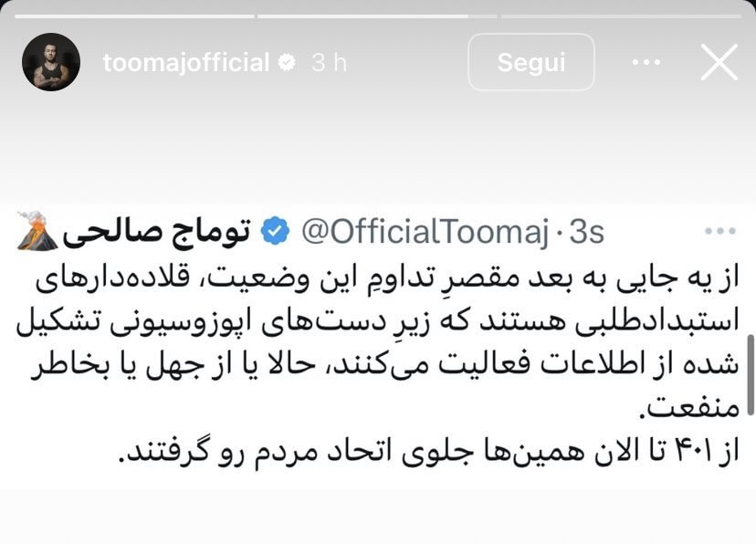Click the verified badge next to toomajofficial
Image resolution: width=756 pixels, height=544 pixels.
coord(288,63)
